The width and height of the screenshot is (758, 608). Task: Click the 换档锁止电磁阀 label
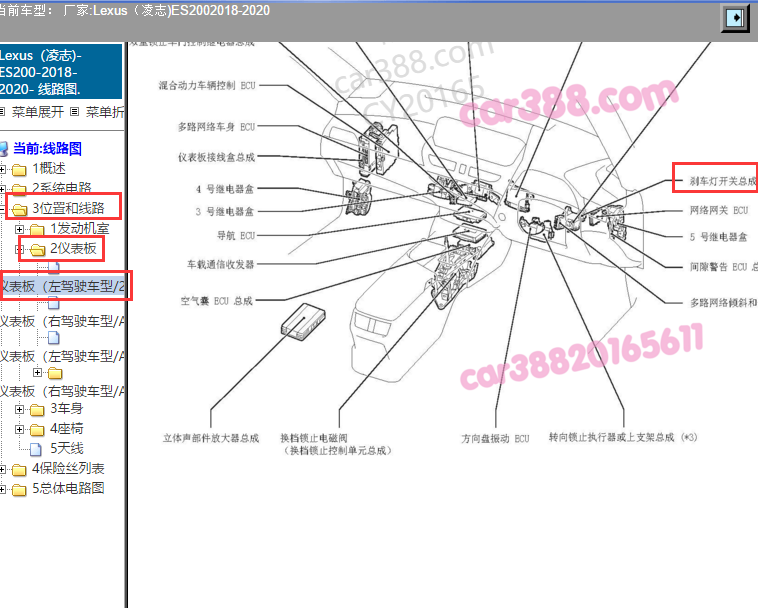coord(314,438)
